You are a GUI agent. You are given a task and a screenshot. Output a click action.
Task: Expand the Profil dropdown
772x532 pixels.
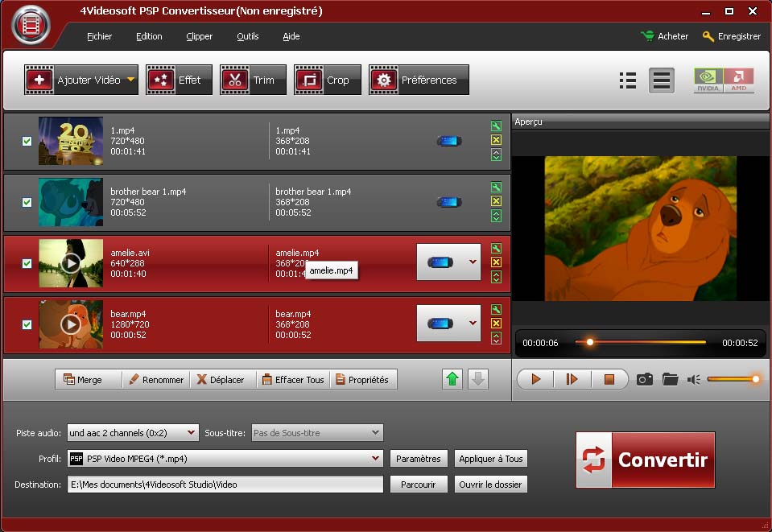pos(375,459)
